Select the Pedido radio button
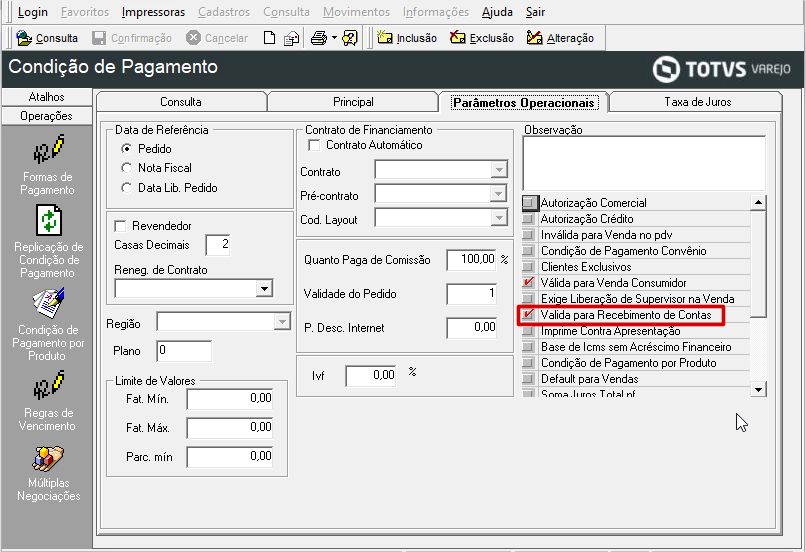This screenshot has height=552, width=806. 126,149
